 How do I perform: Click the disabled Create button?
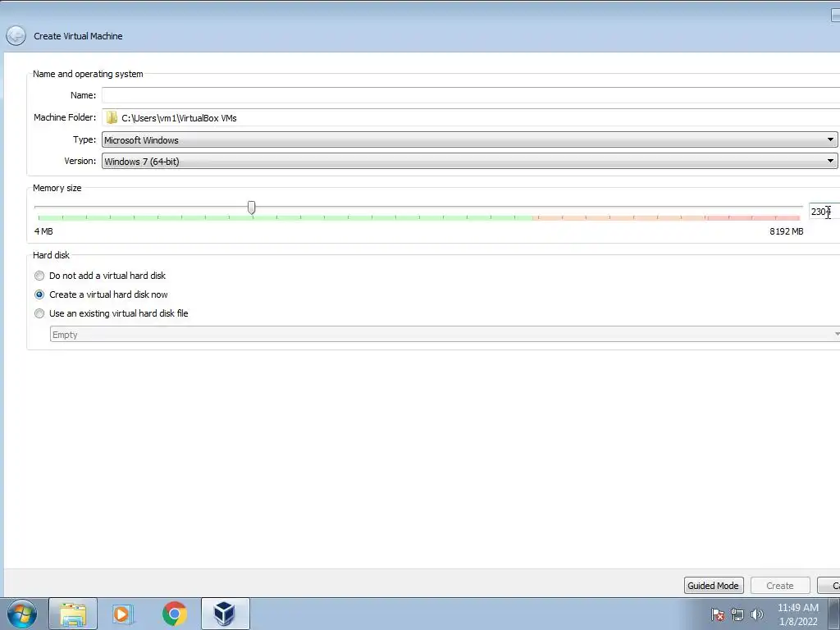tap(780, 586)
